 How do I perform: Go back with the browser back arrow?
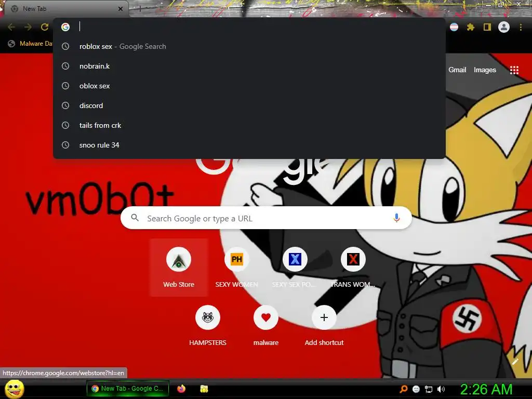[11, 27]
